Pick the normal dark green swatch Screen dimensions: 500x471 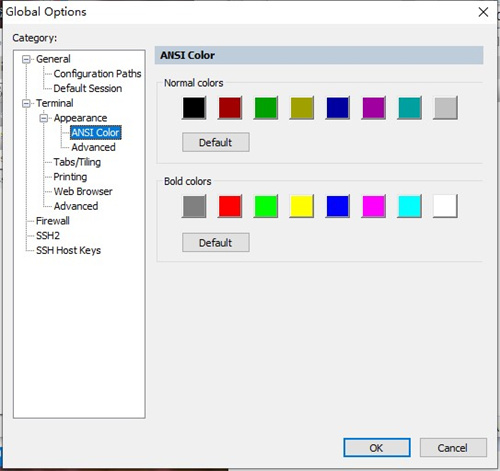point(266,108)
